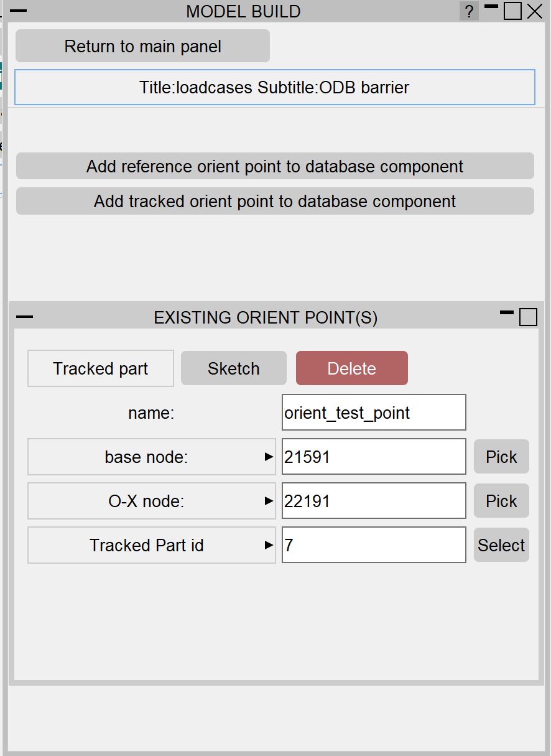Delete the orient point
The image size is (551, 756).
[352, 368]
